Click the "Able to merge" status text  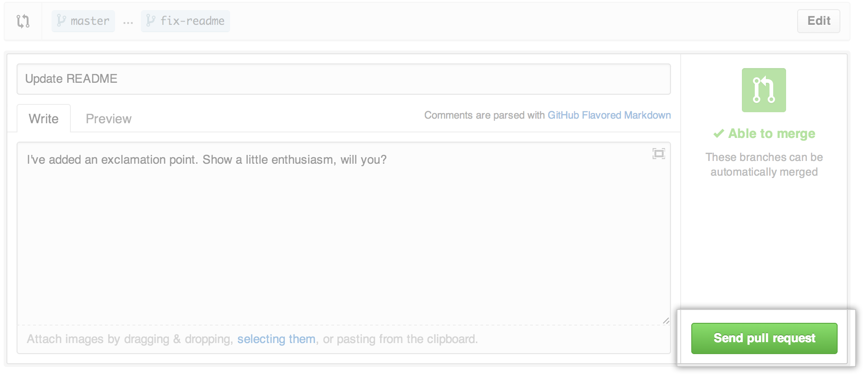pos(771,134)
